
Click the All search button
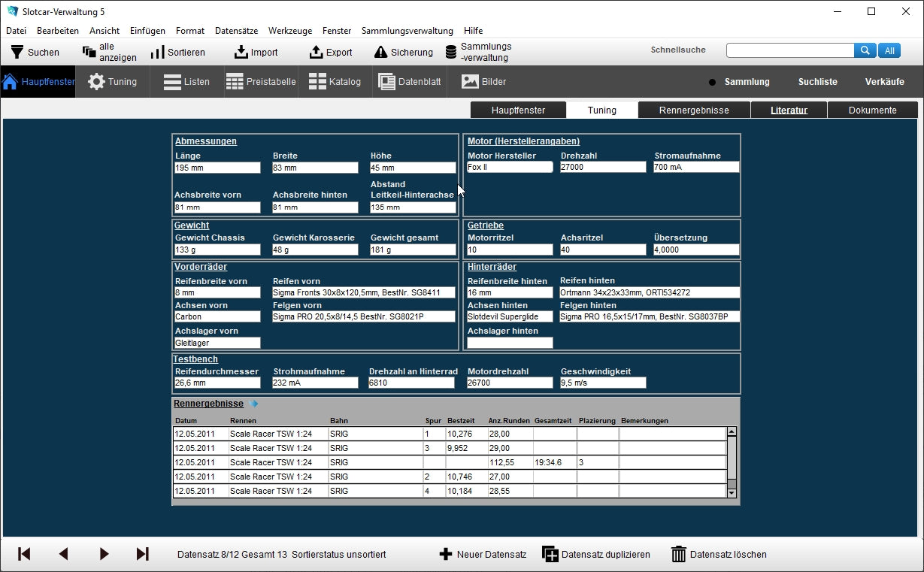pyautogui.click(x=889, y=50)
